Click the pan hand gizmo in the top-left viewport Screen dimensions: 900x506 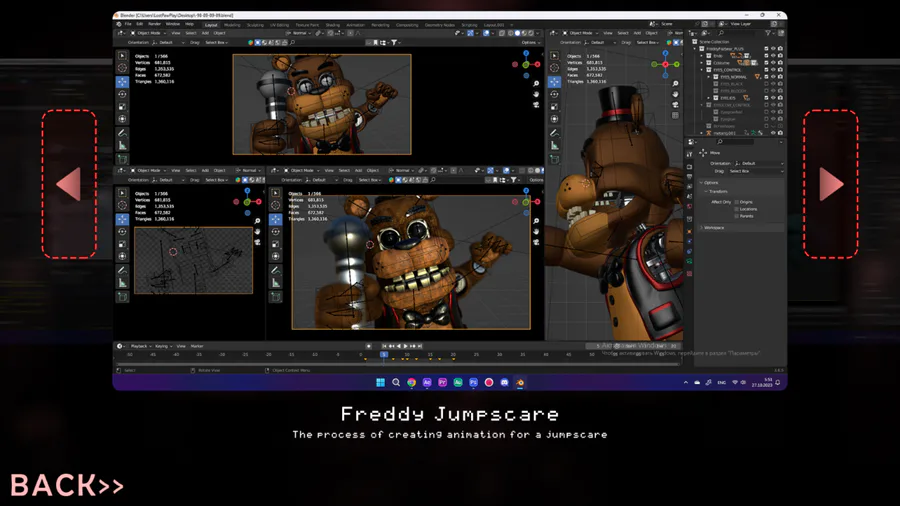point(536,94)
